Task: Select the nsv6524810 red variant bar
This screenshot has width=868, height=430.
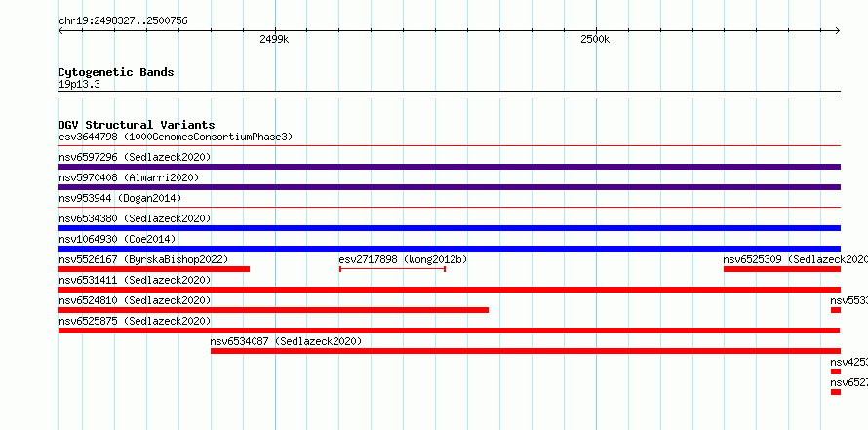Action: [x=273, y=310]
